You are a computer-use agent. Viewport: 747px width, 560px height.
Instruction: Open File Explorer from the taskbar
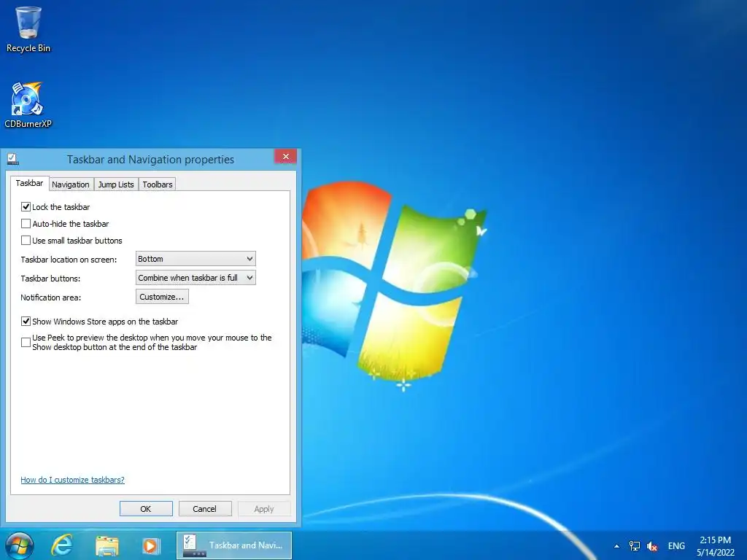click(x=107, y=545)
